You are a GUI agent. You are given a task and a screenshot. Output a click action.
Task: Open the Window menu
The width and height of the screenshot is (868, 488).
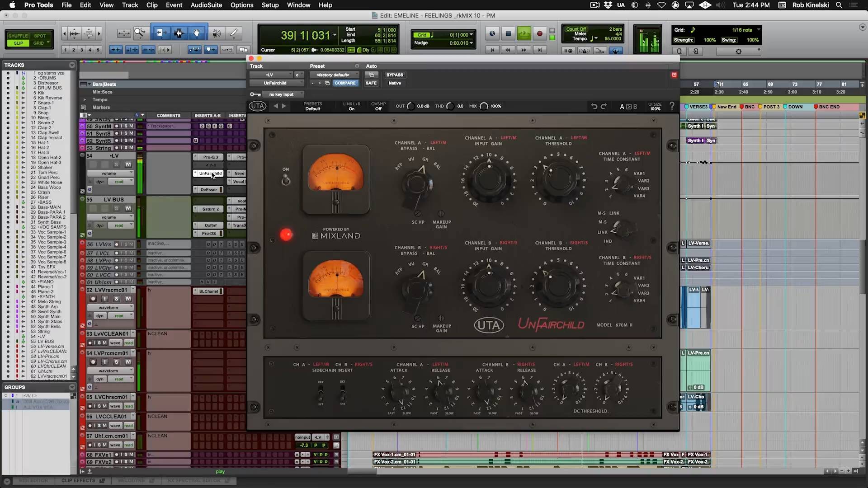click(x=298, y=5)
